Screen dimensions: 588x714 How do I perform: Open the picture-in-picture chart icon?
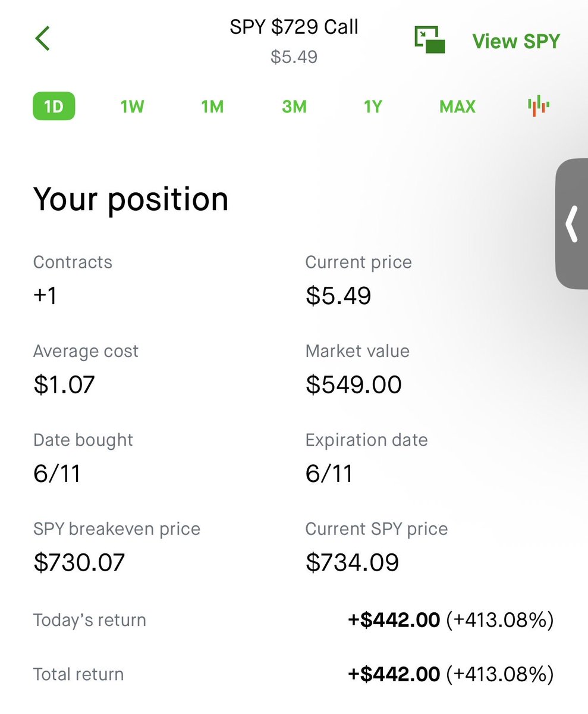point(430,40)
